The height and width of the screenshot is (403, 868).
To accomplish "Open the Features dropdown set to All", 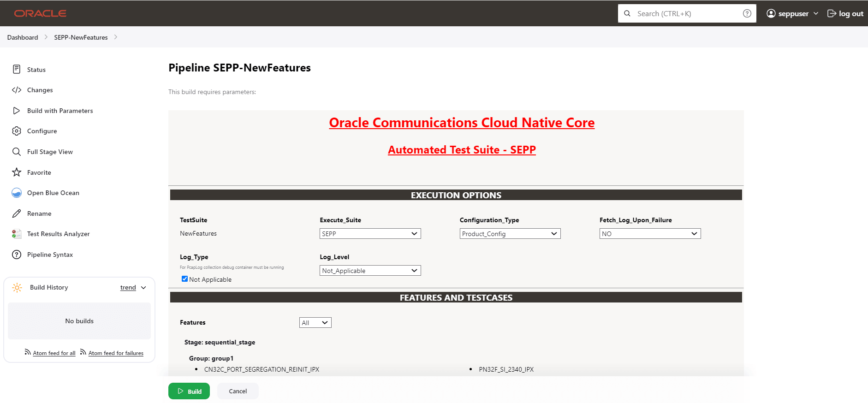I will [315, 323].
